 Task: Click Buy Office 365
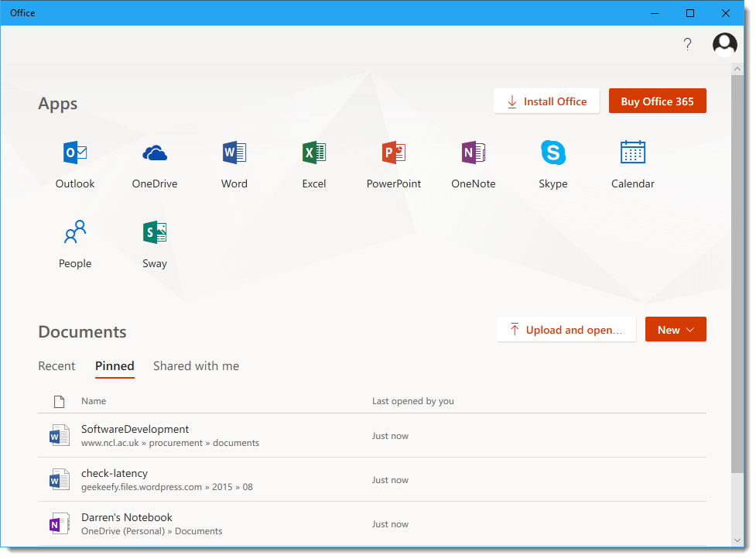657,101
